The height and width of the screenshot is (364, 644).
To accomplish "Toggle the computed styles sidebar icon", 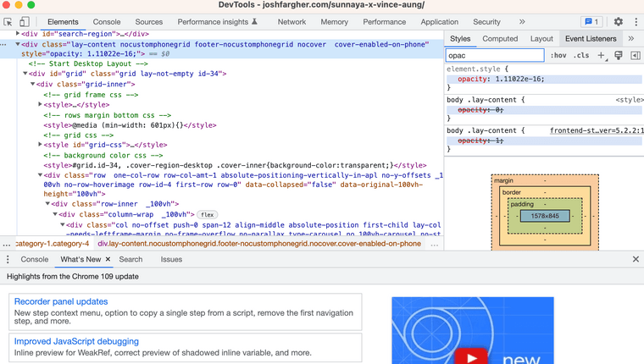I will click(x=634, y=55).
